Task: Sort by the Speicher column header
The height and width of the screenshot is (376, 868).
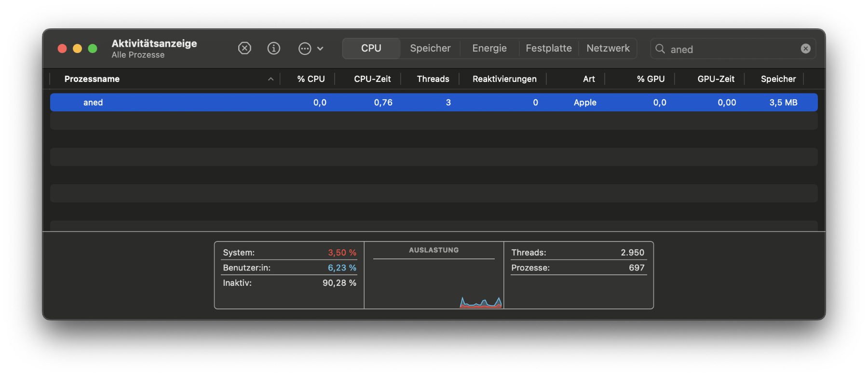Action: pyautogui.click(x=778, y=79)
